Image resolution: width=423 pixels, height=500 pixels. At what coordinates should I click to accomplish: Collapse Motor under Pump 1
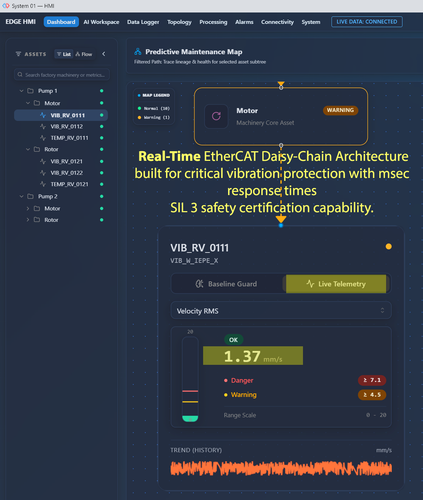(28, 103)
